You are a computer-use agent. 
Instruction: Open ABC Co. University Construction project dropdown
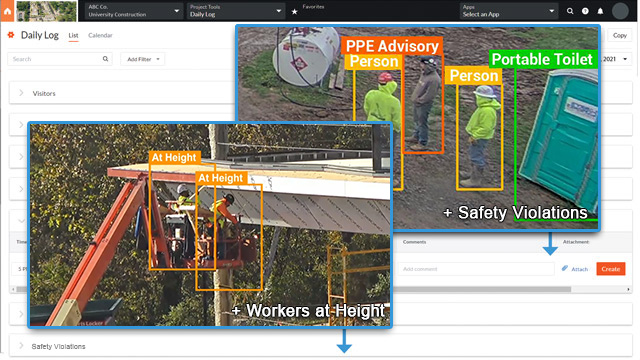(x=134, y=11)
